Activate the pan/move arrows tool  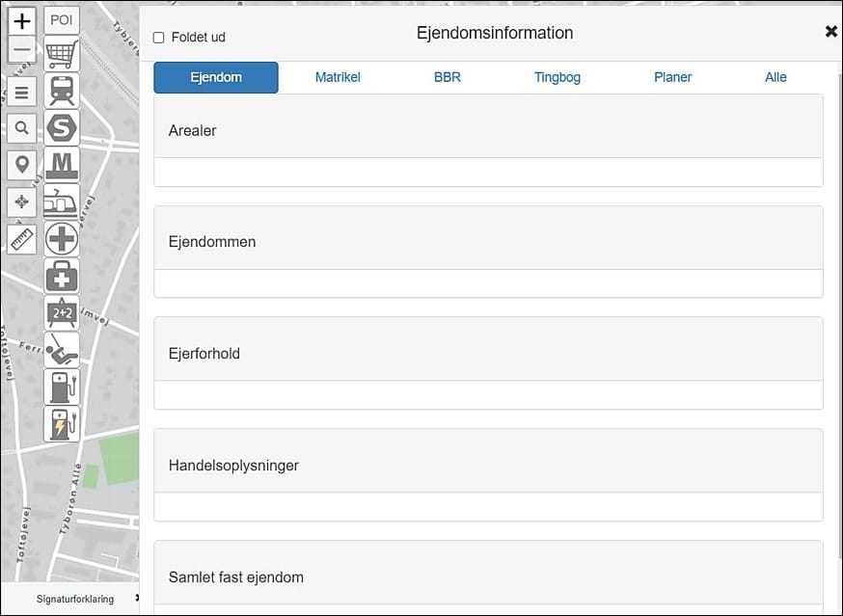point(21,201)
